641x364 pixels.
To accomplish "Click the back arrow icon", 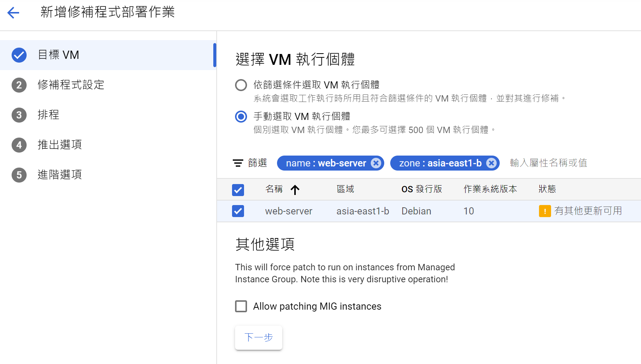I will [13, 13].
